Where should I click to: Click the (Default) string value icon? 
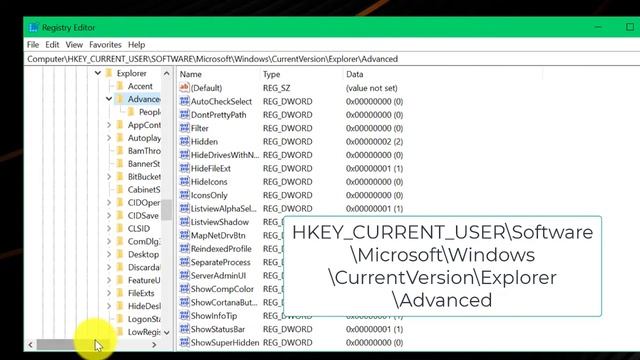tap(184, 87)
